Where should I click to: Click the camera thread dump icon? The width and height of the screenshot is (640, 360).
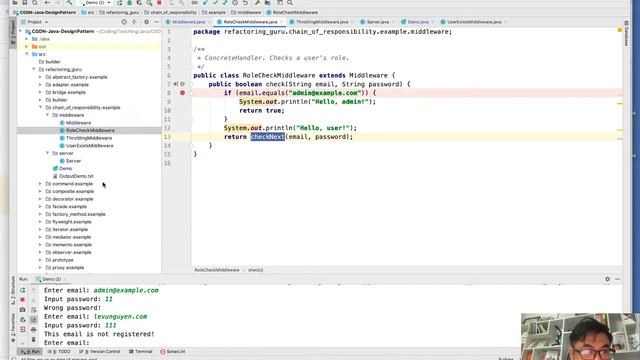[23, 310]
